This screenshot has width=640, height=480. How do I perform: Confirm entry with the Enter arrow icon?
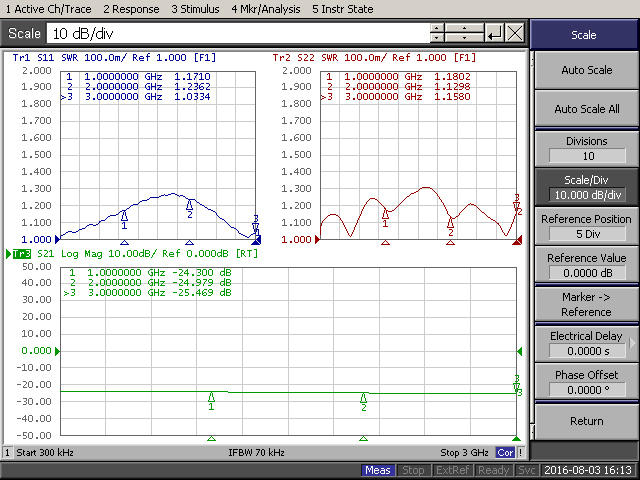pos(495,33)
